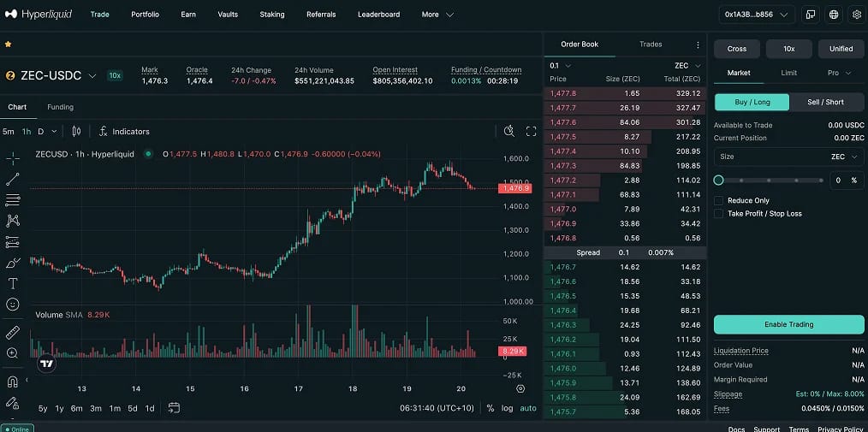The image size is (868, 432).
Task: Open the order book 0.1 grouping dropdown
Action: [560, 65]
